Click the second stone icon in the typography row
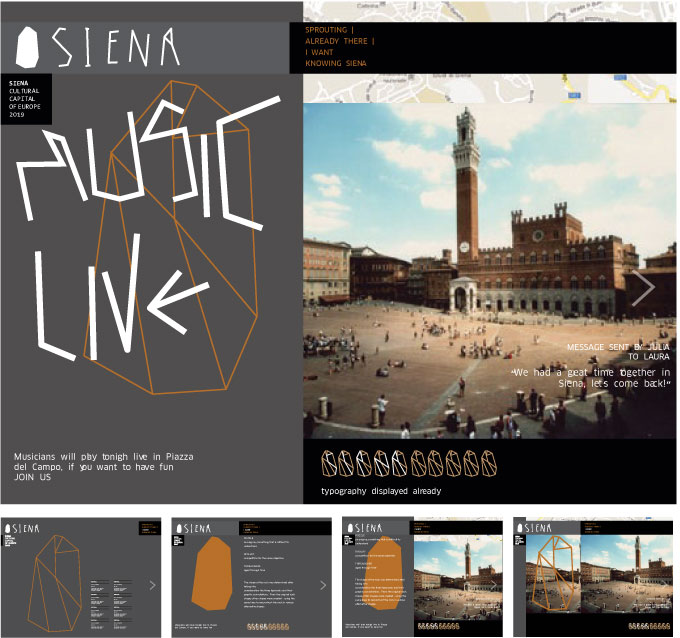680x638 pixels. 347,463
